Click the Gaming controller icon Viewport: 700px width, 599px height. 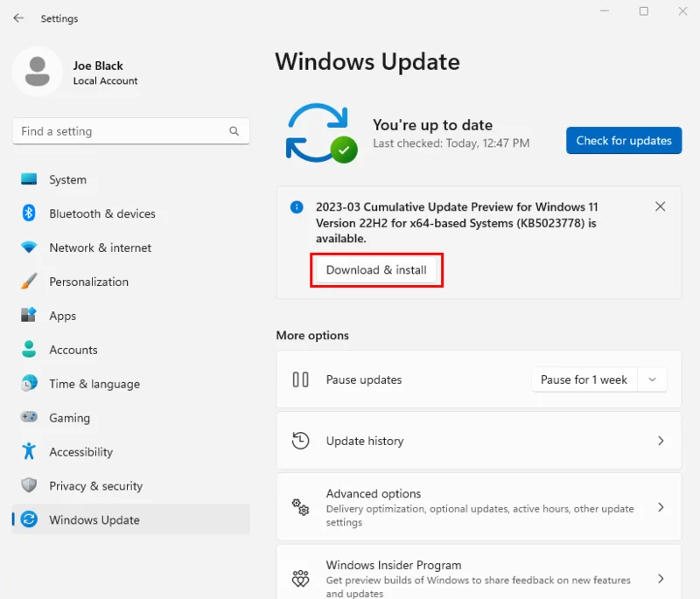click(x=29, y=417)
